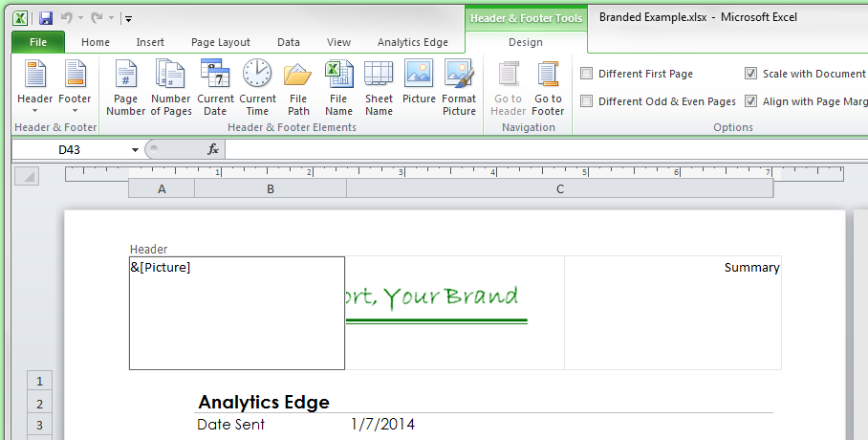Click Number of Pages icon

click(x=170, y=87)
